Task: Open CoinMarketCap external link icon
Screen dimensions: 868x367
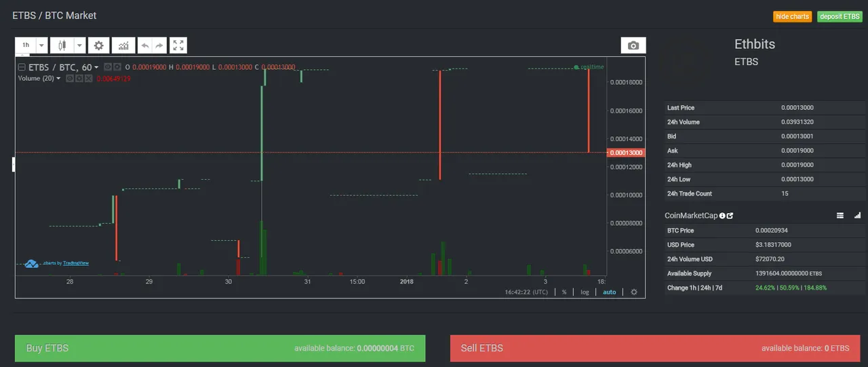Action: 730,216
